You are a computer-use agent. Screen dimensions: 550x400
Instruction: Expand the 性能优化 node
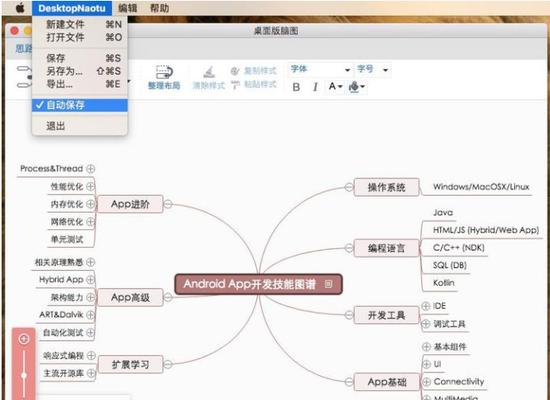point(90,186)
